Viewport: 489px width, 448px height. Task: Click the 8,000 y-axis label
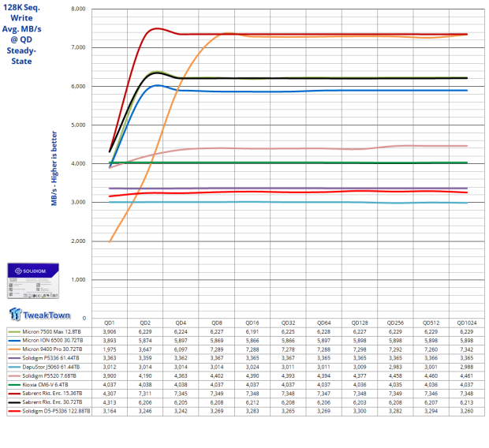[78, 9]
